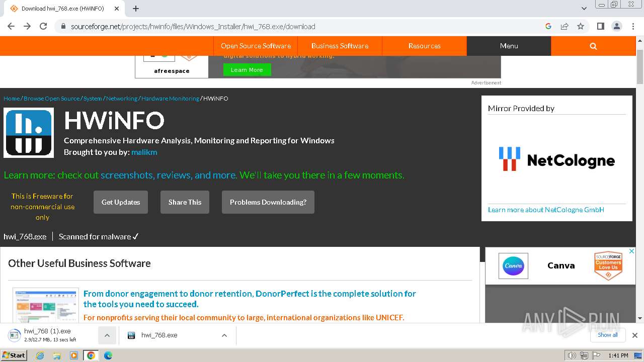Close the downloads bar

(634, 335)
